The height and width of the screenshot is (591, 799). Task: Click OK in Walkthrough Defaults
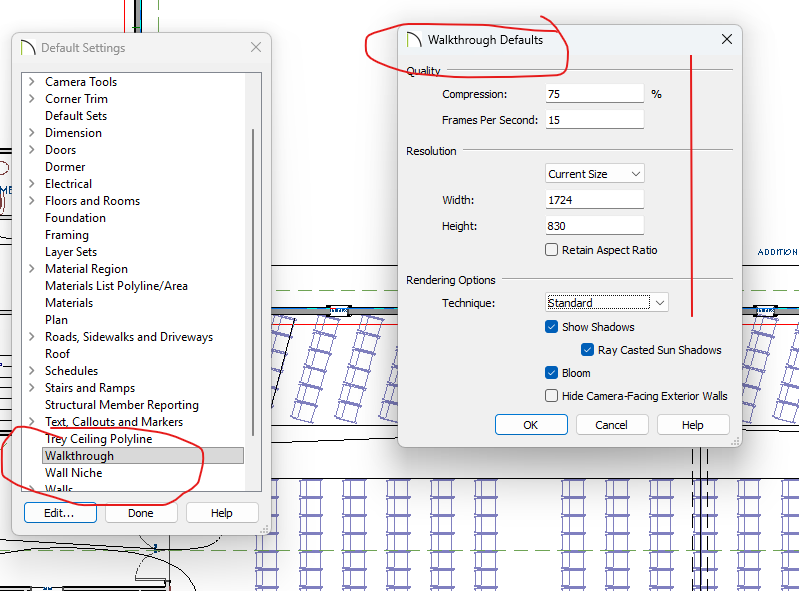coord(531,425)
